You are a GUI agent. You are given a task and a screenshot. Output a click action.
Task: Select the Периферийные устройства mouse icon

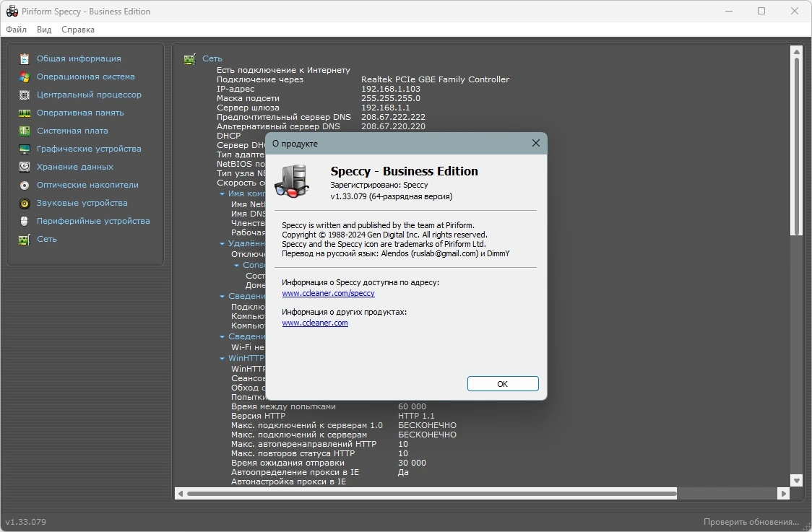[x=25, y=222]
